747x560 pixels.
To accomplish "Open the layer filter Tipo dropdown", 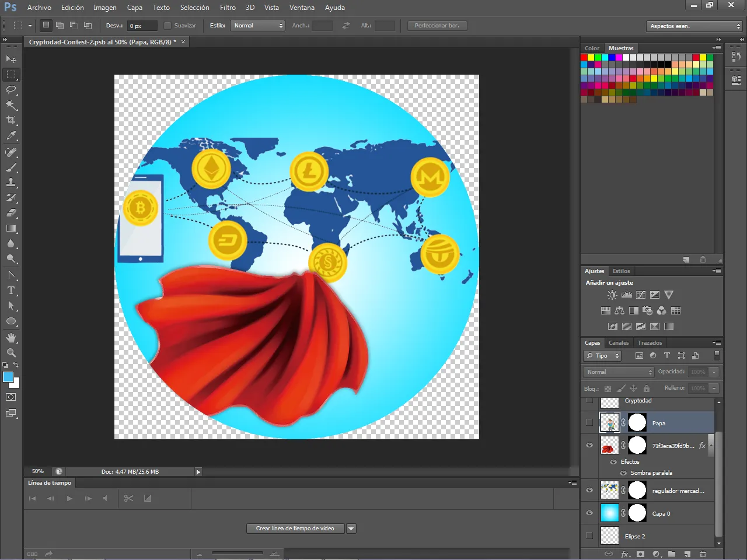I will click(602, 356).
